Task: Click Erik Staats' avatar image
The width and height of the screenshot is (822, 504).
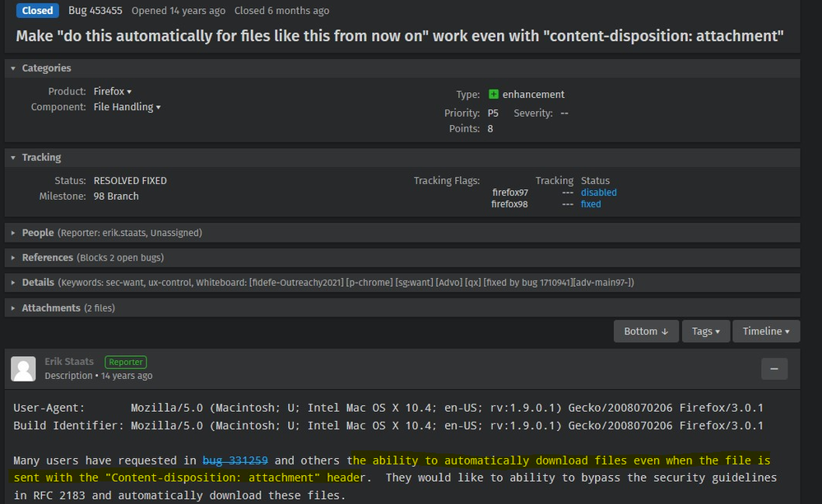Action: coord(24,368)
